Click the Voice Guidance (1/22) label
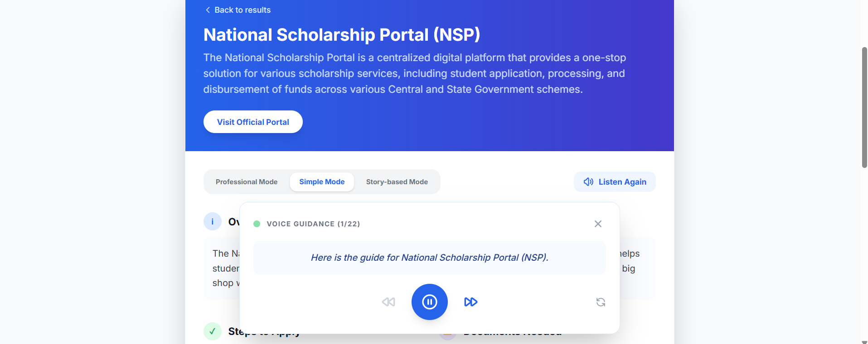This screenshot has width=868, height=344. coord(313,224)
